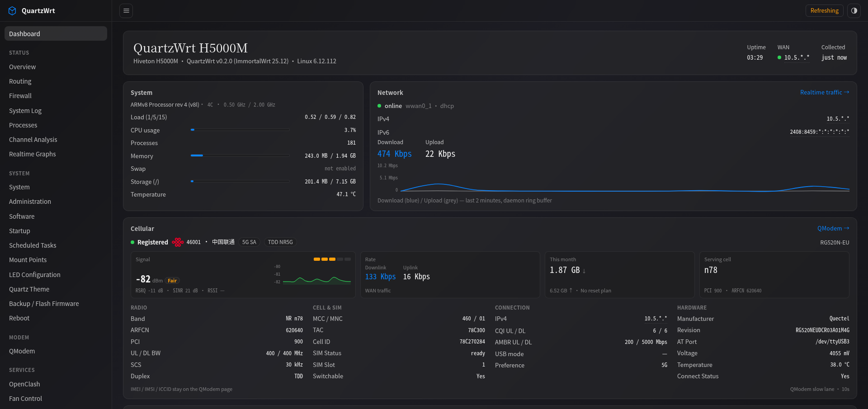Open Administration in the sidebar
Image resolution: width=868 pixels, height=409 pixels.
click(x=56, y=202)
